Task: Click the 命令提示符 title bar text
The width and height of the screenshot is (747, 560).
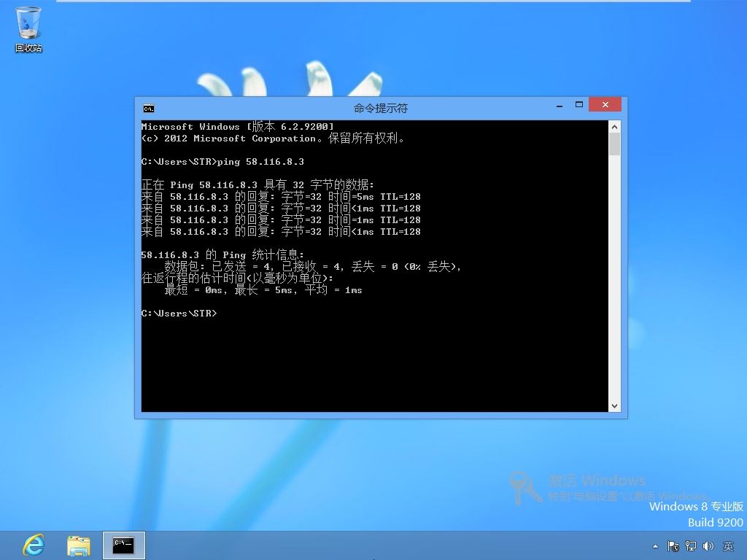Action: (x=381, y=109)
